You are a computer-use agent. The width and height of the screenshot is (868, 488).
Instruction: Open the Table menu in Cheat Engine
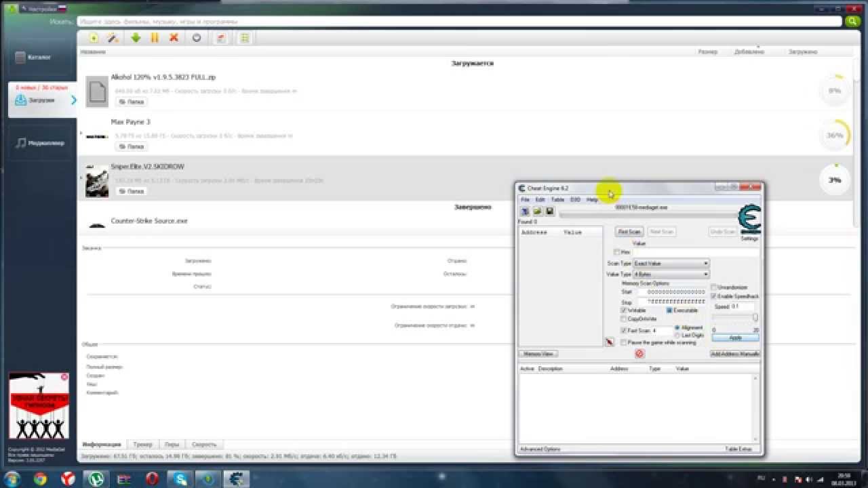coord(557,200)
